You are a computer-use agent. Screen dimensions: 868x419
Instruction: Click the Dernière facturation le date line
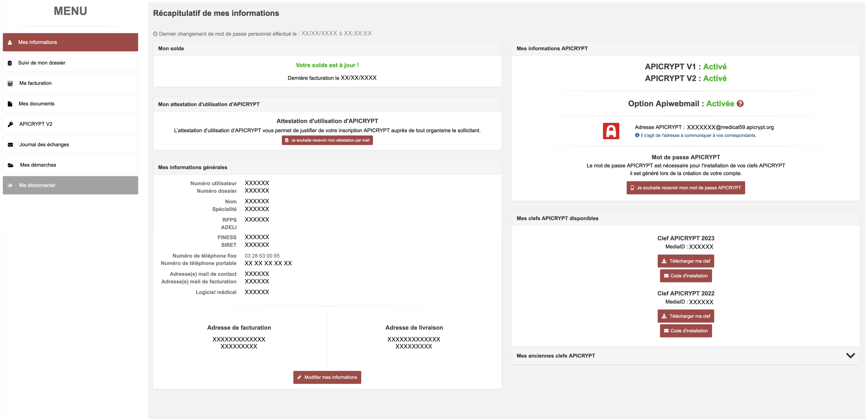332,78
